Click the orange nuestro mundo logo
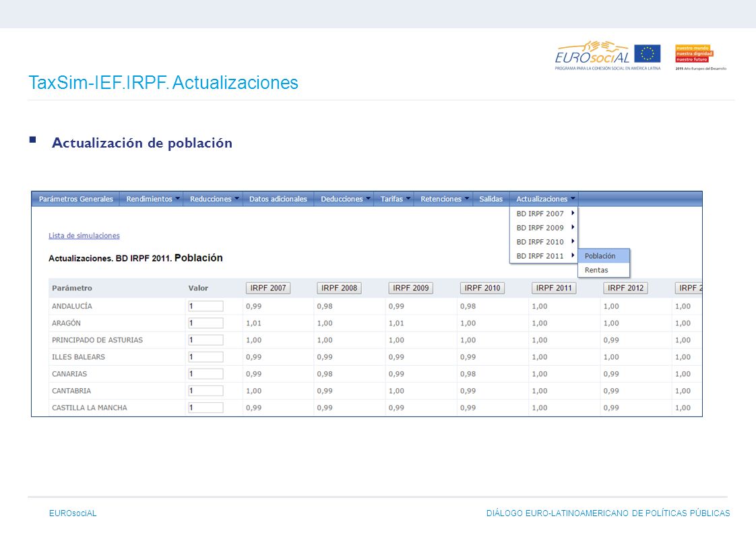 pyautogui.click(x=694, y=53)
